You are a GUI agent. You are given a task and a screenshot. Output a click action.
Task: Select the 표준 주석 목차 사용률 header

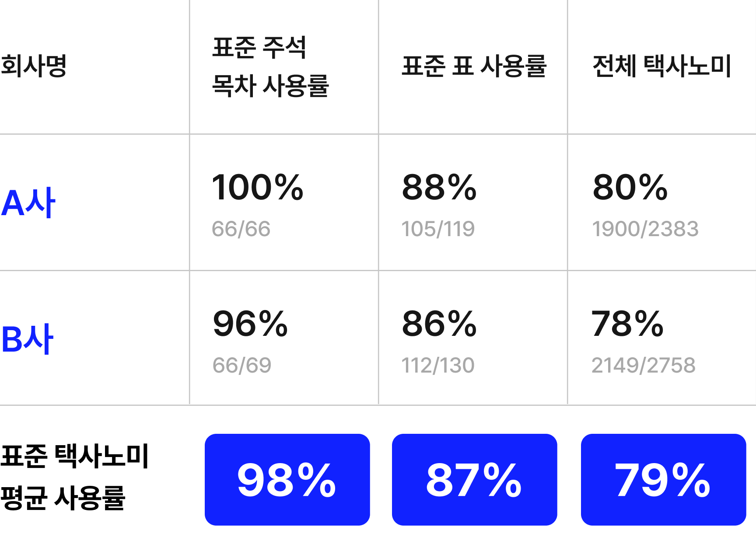(x=270, y=66)
